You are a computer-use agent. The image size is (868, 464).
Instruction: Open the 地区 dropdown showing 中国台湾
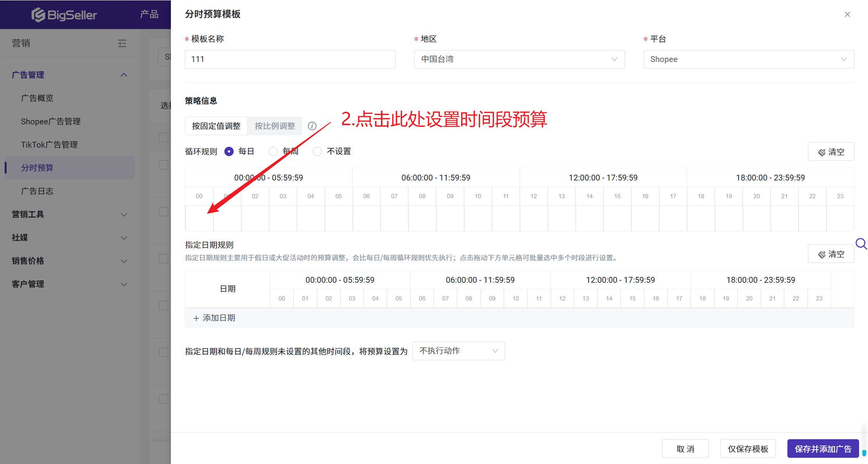click(519, 59)
